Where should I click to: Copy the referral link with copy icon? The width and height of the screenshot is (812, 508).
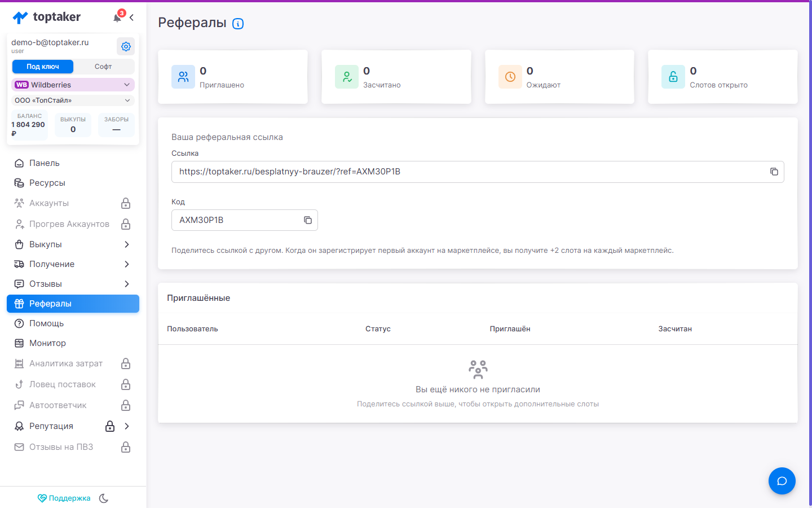click(774, 172)
